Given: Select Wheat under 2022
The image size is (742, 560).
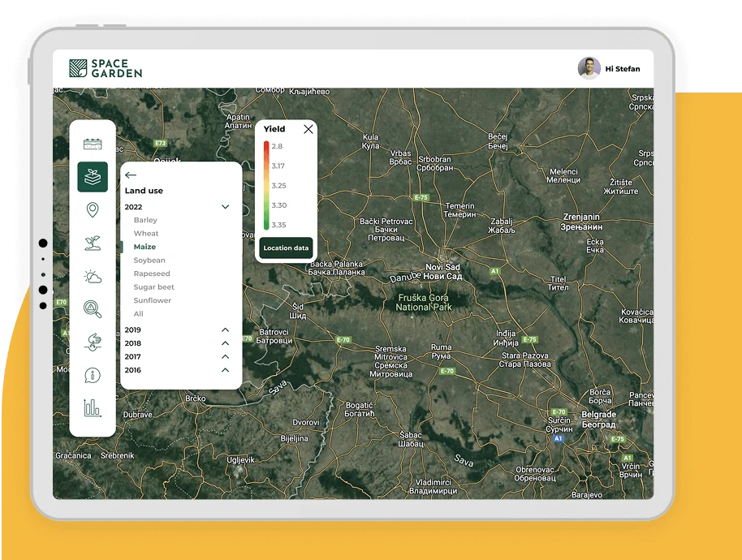Looking at the screenshot, I should pos(146,233).
